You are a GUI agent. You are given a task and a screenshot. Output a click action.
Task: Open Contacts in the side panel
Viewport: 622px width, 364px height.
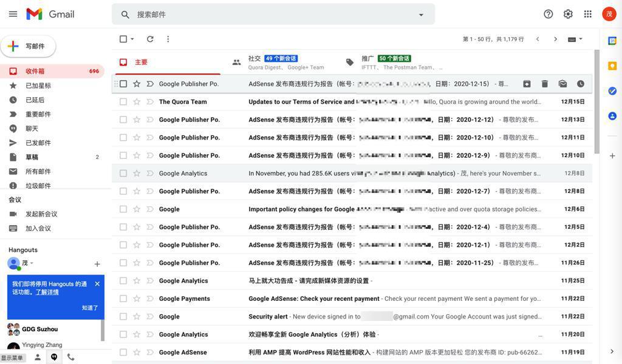tap(612, 116)
